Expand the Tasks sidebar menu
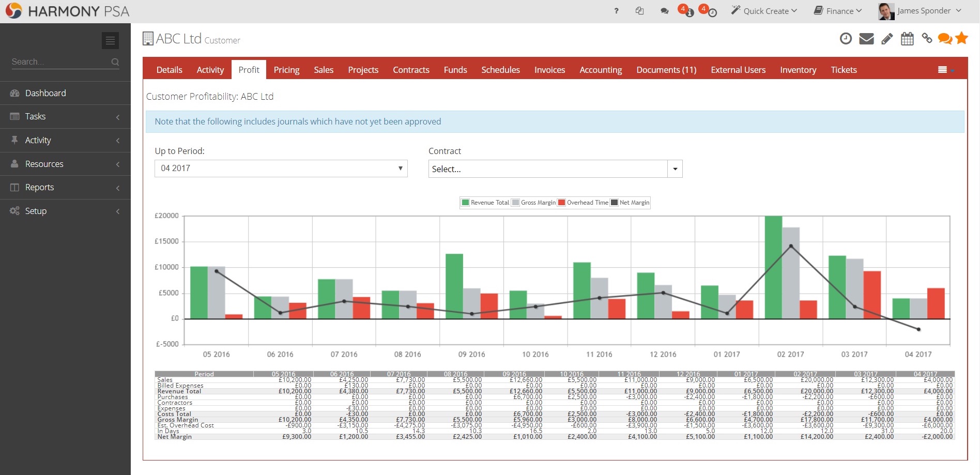The width and height of the screenshot is (980, 475). [65, 117]
